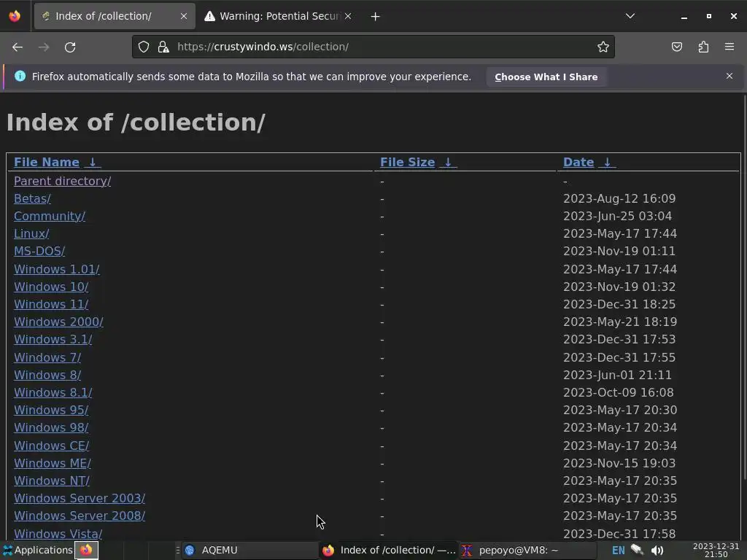Open the network connection tray icon
747x560 pixels.
638,550
